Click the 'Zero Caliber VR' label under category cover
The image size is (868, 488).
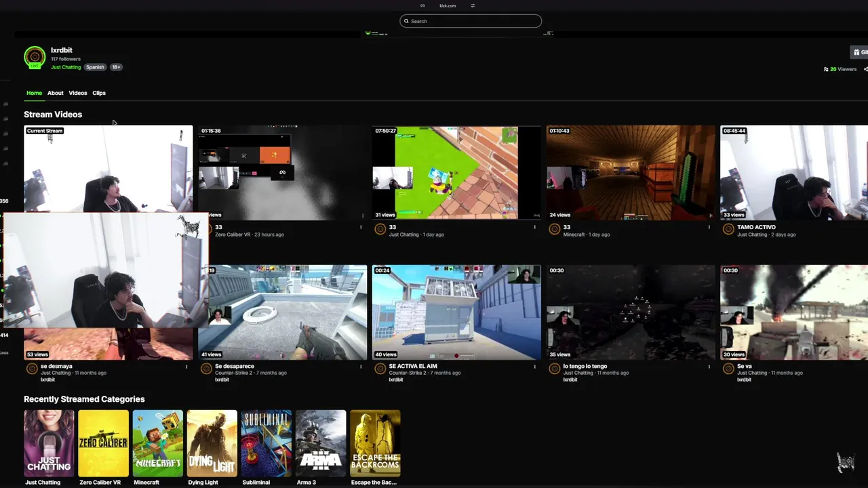pos(100,483)
